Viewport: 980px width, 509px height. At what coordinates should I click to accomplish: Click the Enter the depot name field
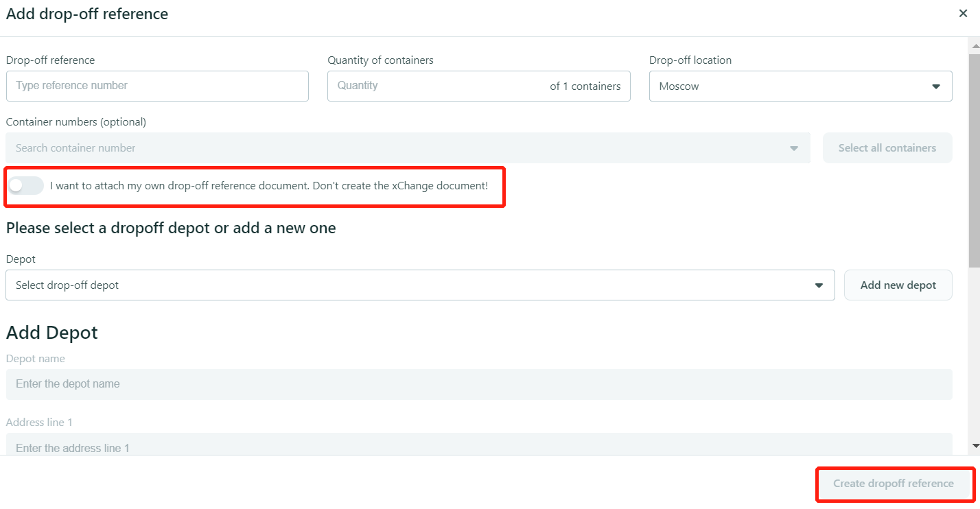click(x=478, y=384)
